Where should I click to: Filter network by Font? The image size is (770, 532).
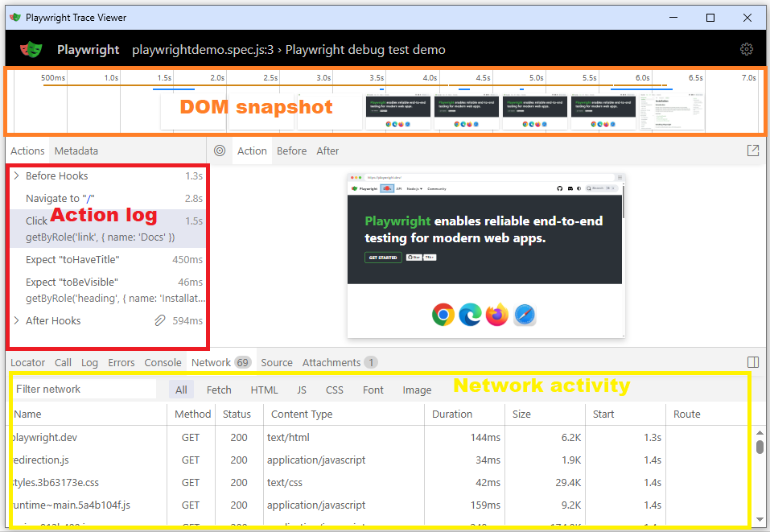(373, 390)
